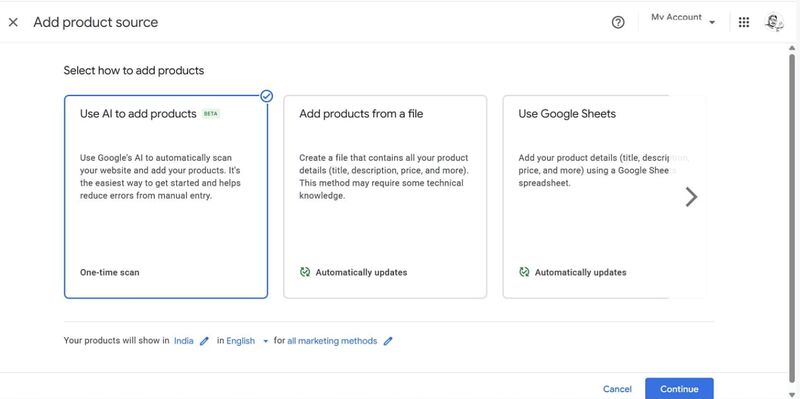800x399 pixels.
Task: Click 'Select how to add products' heading
Action: pos(134,70)
